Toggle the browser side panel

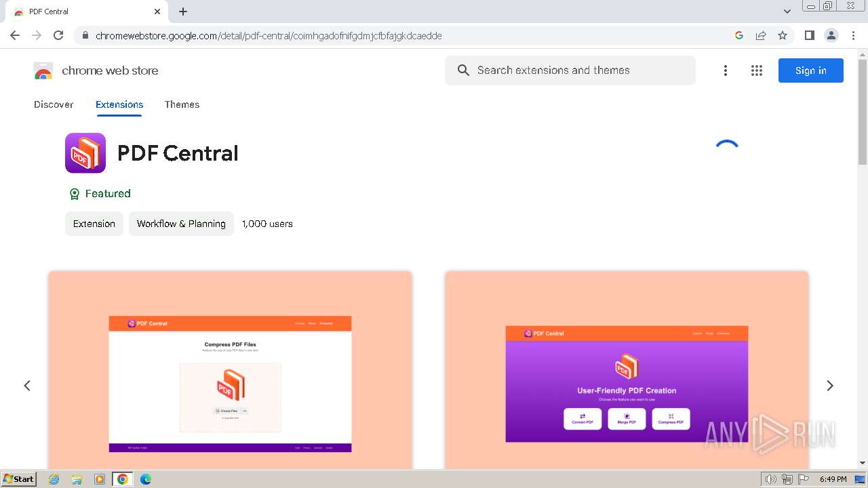tap(809, 35)
